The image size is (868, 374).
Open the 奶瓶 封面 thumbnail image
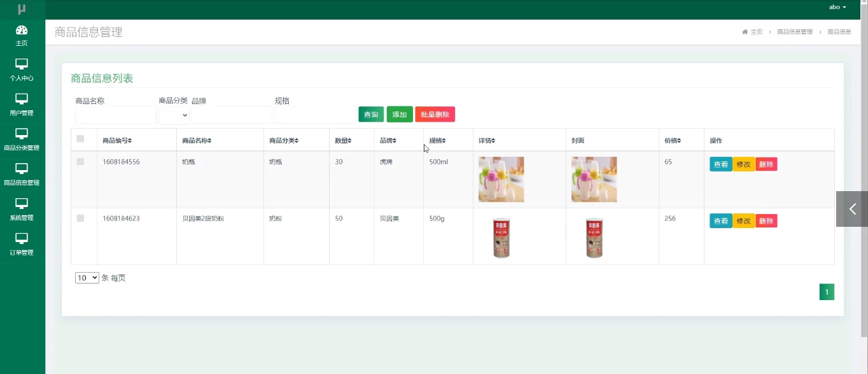click(594, 180)
